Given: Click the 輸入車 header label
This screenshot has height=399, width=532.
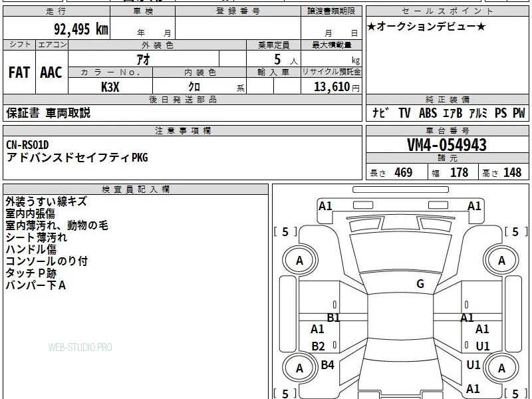Looking at the screenshot, I should tap(273, 72).
